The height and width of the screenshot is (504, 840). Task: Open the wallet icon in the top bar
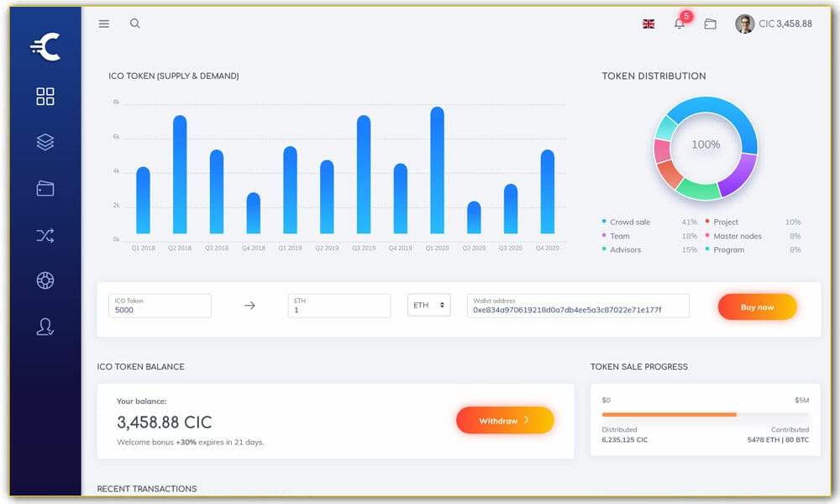(x=710, y=24)
